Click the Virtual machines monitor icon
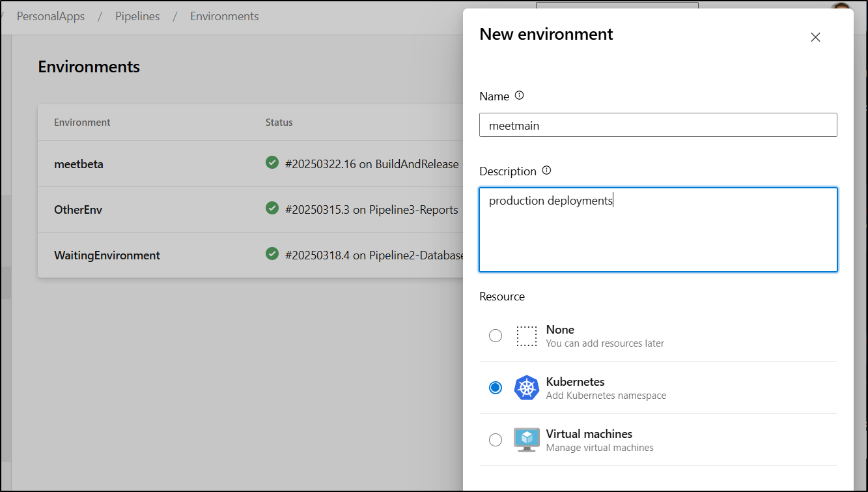 (526, 440)
